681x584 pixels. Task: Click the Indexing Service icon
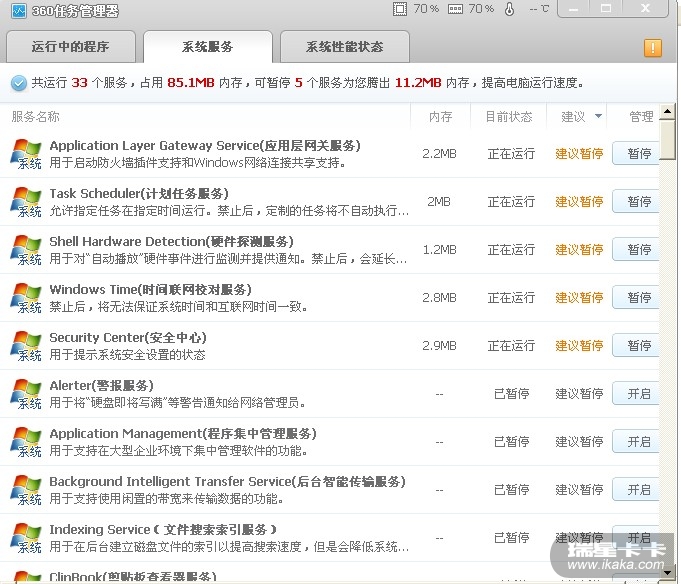[x=26, y=538]
